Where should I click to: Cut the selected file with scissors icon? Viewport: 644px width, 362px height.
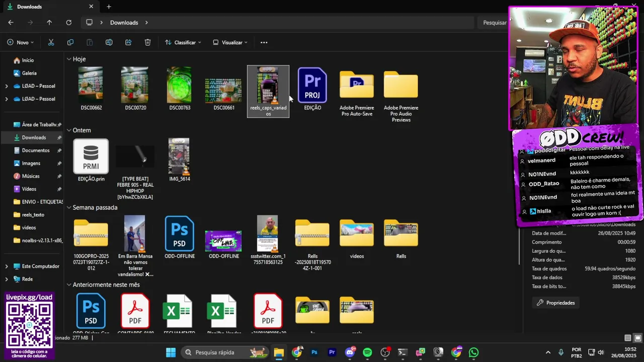coord(51,42)
